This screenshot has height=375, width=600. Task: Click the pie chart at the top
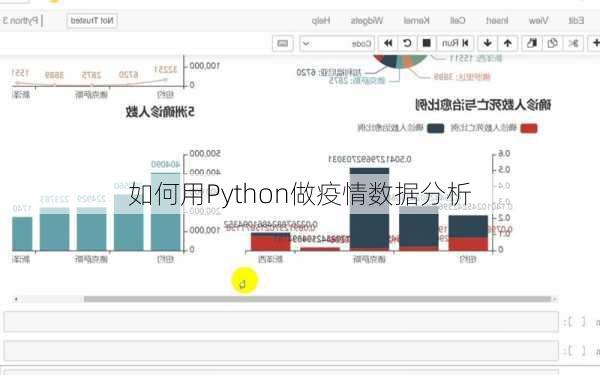[x=400, y=63]
